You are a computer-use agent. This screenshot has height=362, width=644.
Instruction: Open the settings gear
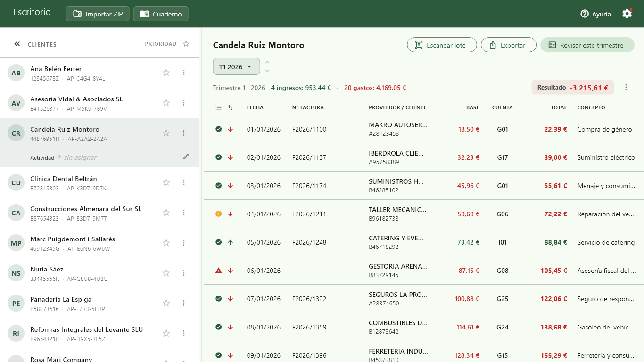tap(627, 14)
